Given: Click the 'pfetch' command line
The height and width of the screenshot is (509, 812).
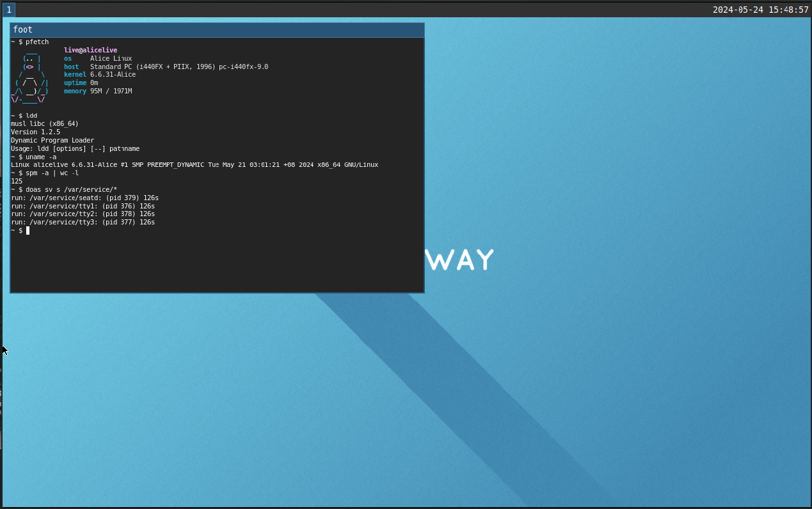Looking at the screenshot, I should [x=37, y=42].
